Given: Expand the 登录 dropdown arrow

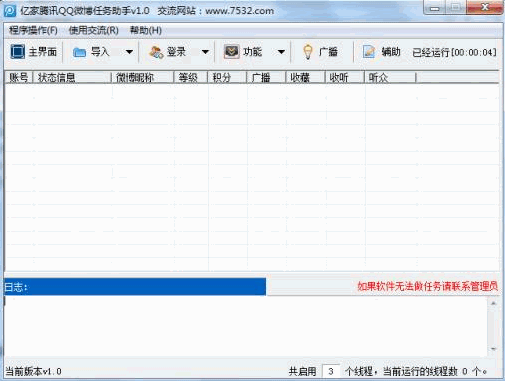Looking at the screenshot, I should [205, 52].
